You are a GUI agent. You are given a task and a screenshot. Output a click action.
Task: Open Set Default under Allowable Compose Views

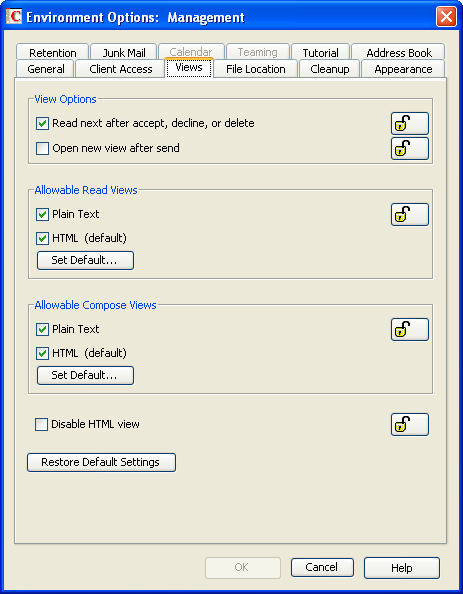click(85, 375)
